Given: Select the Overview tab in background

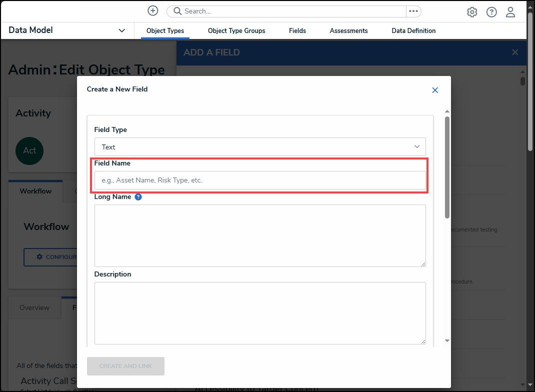Looking at the screenshot, I should (34, 307).
